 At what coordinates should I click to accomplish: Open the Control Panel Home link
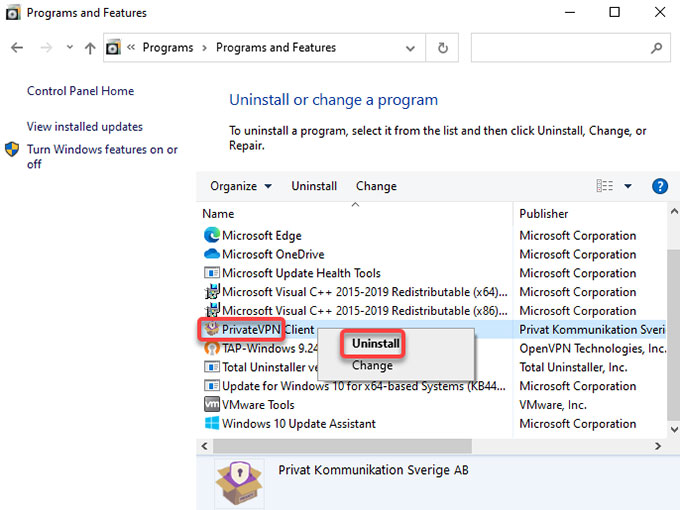click(80, 91)
